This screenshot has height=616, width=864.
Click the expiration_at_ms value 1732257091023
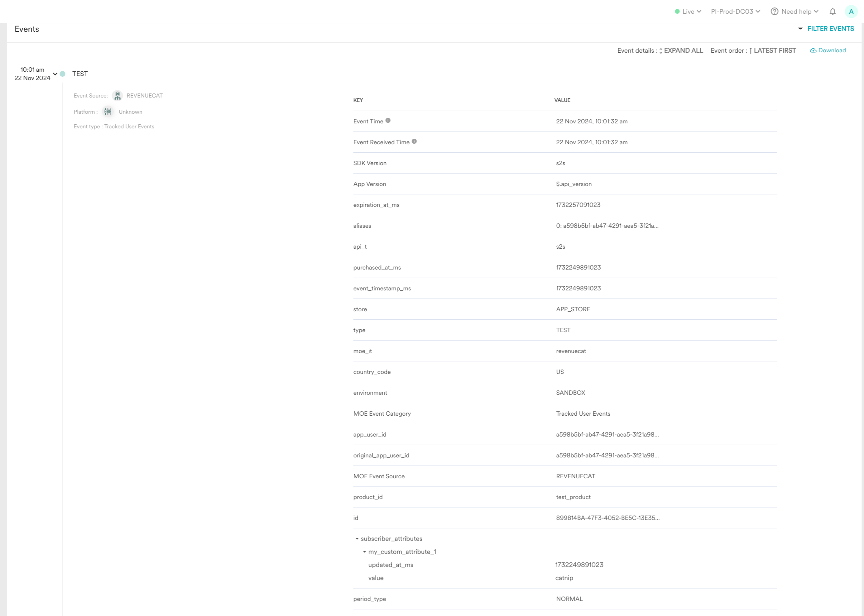tap(578, 205)
